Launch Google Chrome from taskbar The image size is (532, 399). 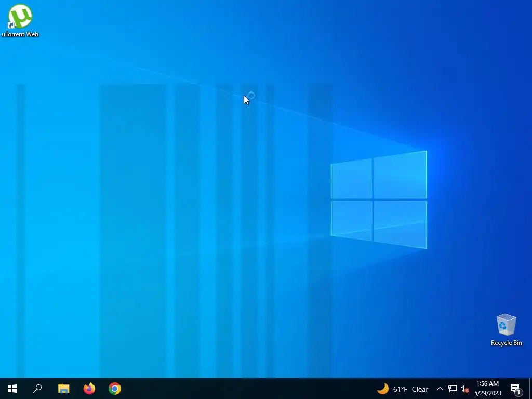(115, 389)
